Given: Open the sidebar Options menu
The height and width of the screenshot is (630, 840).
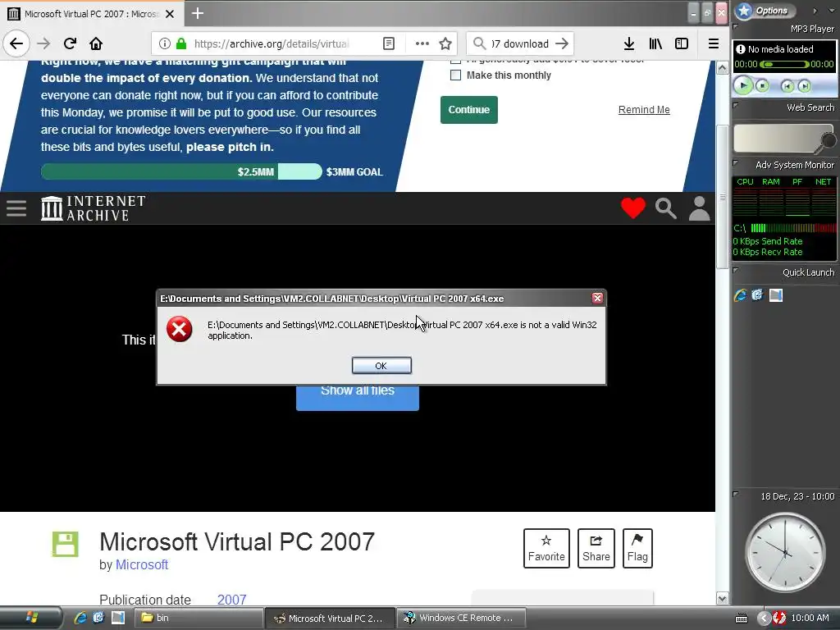Looking at the screenshot, I should (765, 10).
